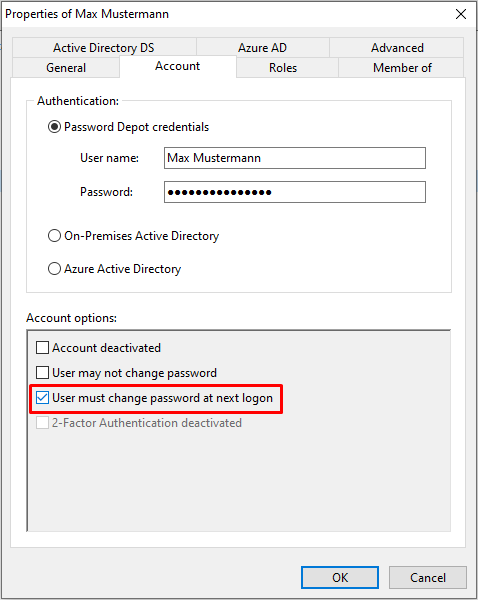Click the Account tab
This screenshot has height=600, width=478.
point(178,66)
